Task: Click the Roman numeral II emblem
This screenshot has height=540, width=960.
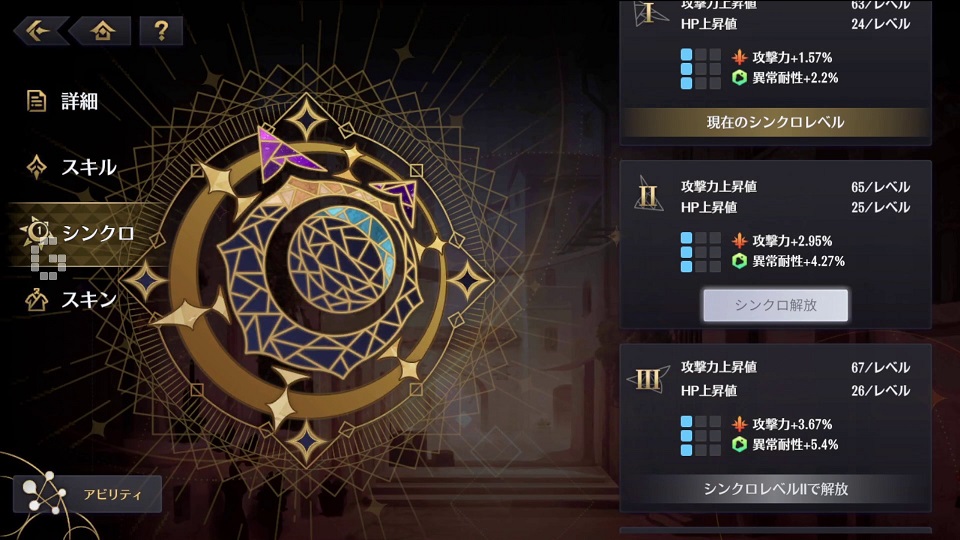Action: (x=648, y=195)
